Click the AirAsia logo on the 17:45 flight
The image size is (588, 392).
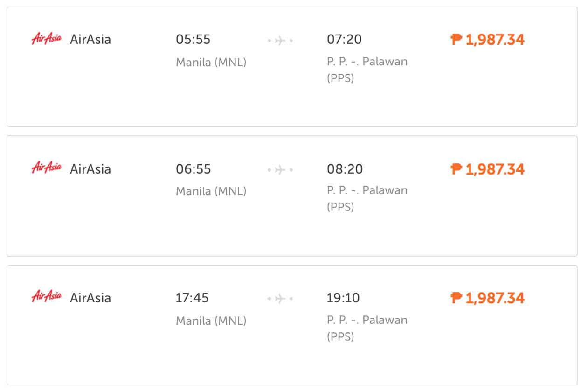click(x=46, y=297)
